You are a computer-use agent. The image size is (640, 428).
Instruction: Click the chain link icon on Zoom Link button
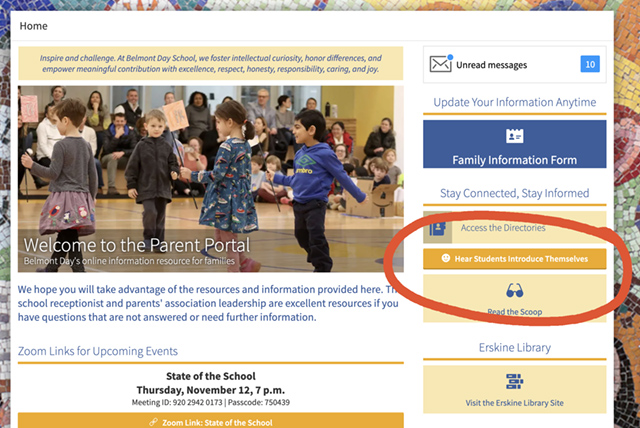[153, 422]
